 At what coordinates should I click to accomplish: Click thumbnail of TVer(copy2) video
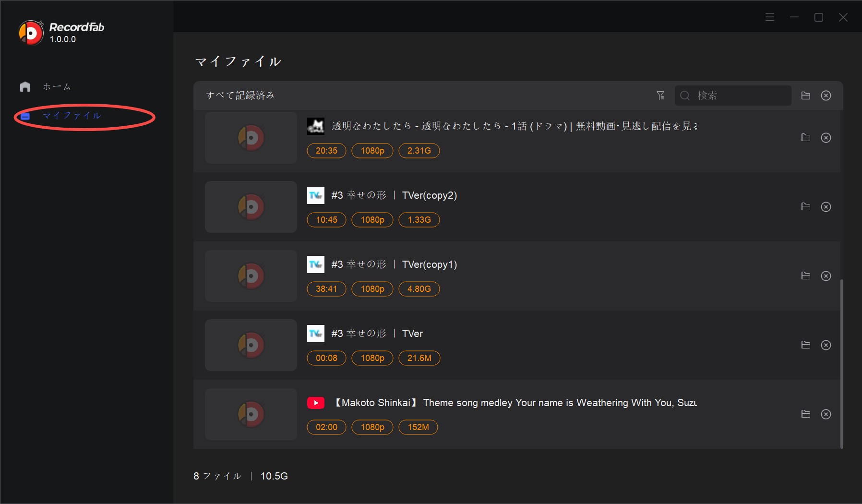(x=251, y=207)
